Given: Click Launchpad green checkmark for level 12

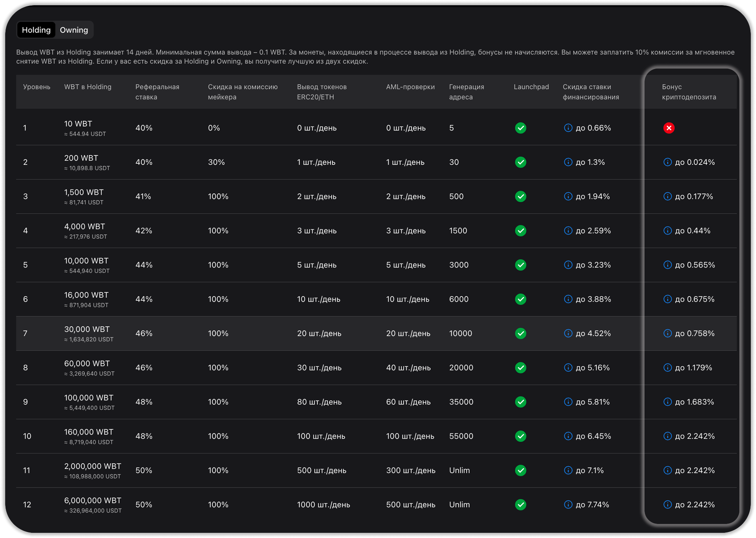Looking at the screenshot, I should point(520,504).
